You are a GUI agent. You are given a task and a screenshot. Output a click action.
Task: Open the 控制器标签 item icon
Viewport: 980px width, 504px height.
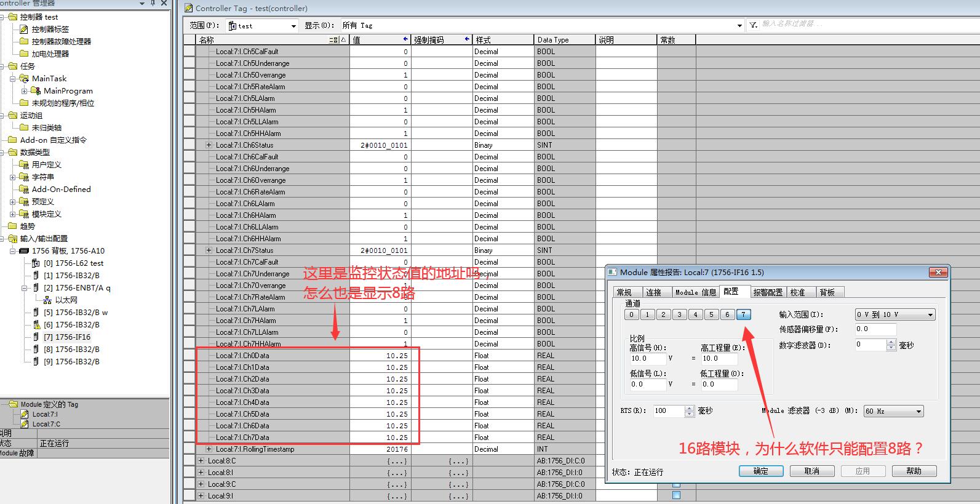pos(24,29)
